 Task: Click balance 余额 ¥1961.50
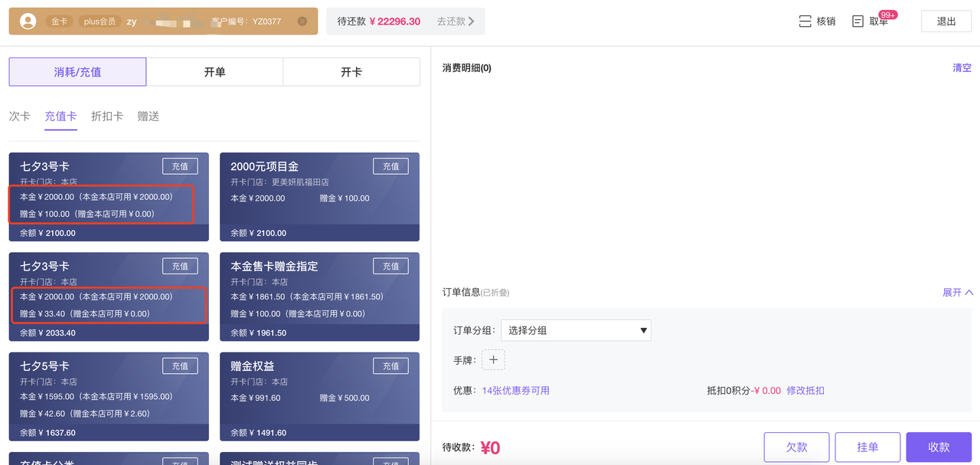tap(259, 333)
